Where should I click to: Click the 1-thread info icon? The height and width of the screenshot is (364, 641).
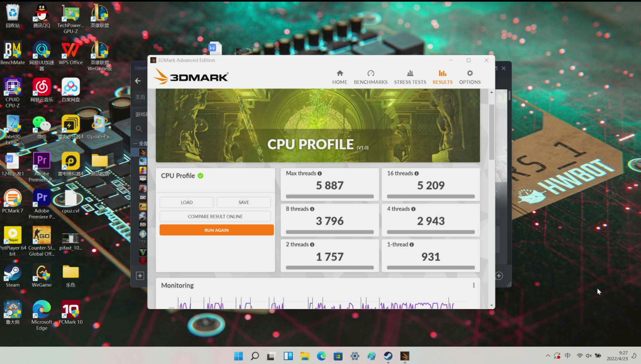coord(412,245)
